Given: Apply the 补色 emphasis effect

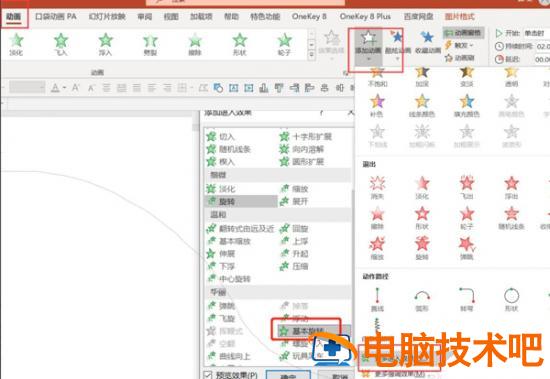Looking at the screenshot, I should (x=377, y=105).
